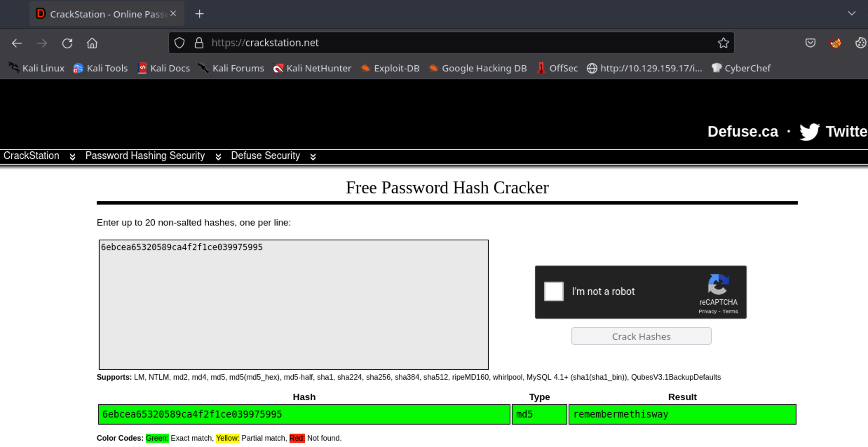
Task: Open the CrackStation navigation menu
Action: coord(31,156)
